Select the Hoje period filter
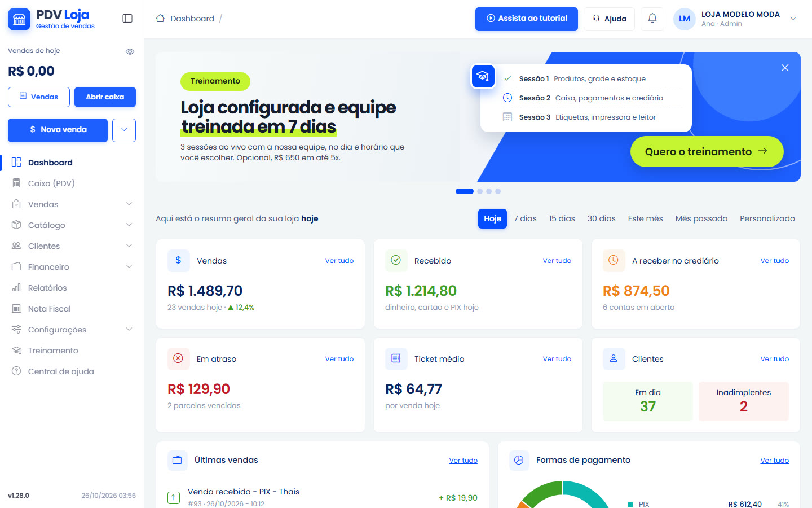This screenshot has height=508, width=812. [492, 218]
